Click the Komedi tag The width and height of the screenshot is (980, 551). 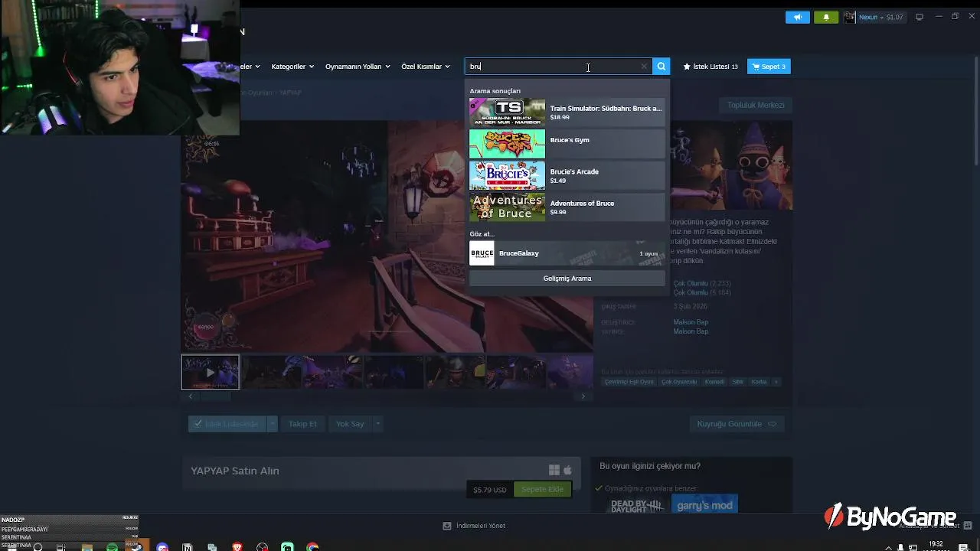714,382
